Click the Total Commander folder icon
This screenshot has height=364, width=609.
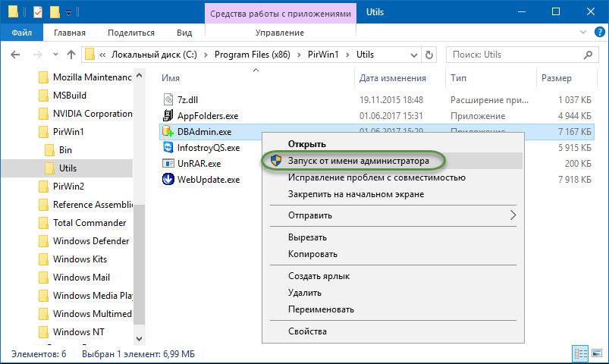point(43,223)
